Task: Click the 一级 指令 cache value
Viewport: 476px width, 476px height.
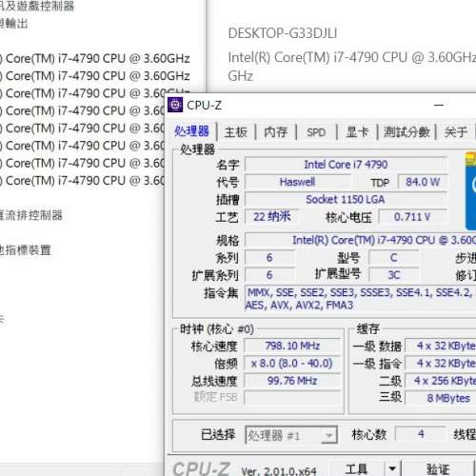Action: (441, 364)
